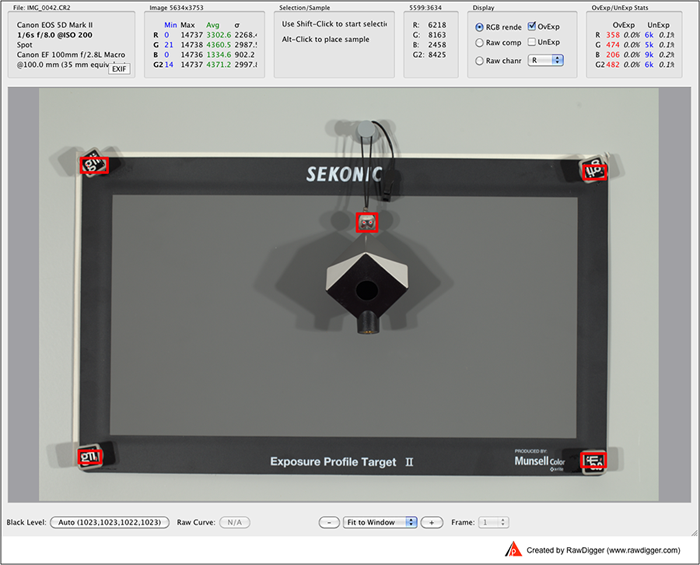Click the B channel average value 1334.6
The height and width of the screenshot is (565, 700).
pyautogui.click(x=219, y=54)
